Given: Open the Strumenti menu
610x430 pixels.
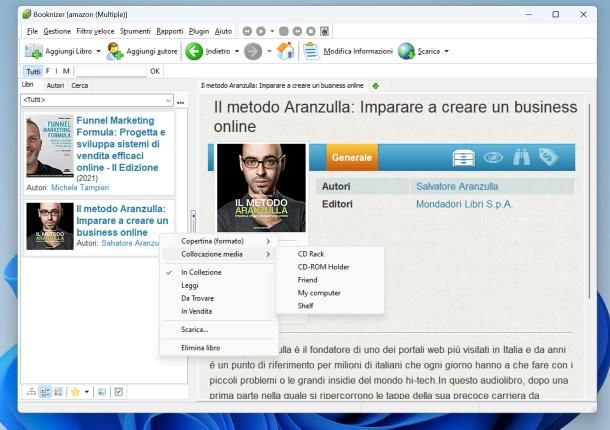Looking at the screenshot, I should 135,31.
